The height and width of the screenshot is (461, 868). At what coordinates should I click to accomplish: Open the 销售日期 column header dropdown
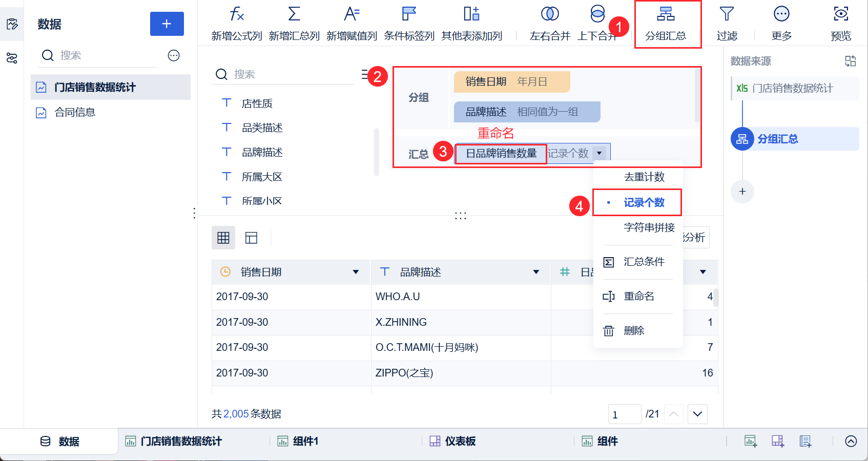coord(356,272)
